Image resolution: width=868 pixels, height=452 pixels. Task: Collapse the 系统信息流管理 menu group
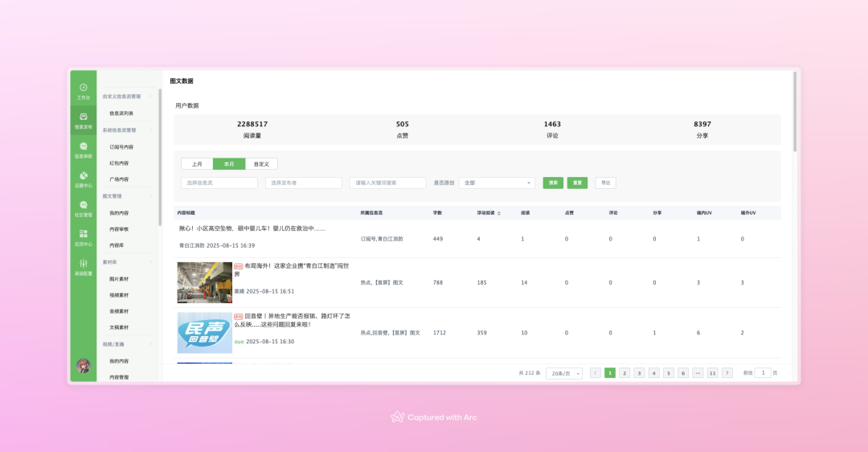point(127,130)
